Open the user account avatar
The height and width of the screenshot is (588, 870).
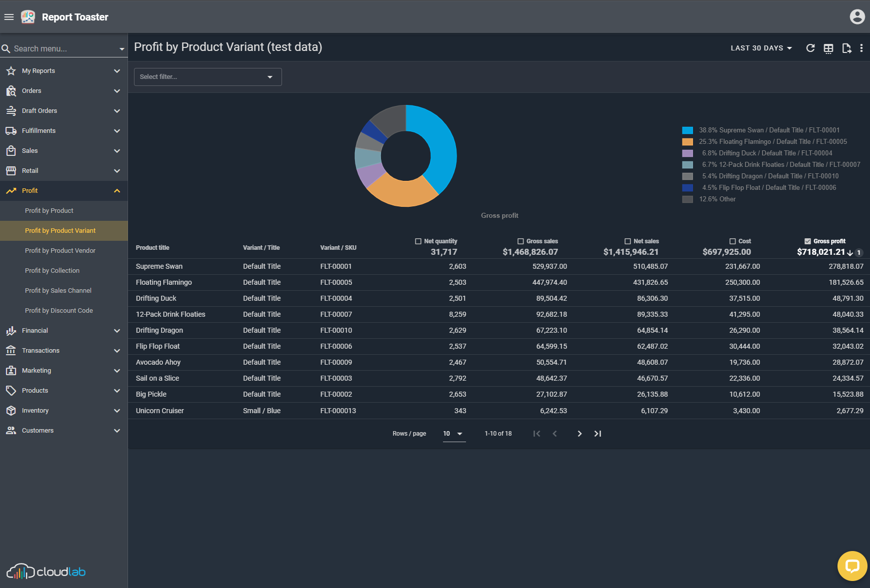pos(857,17)
